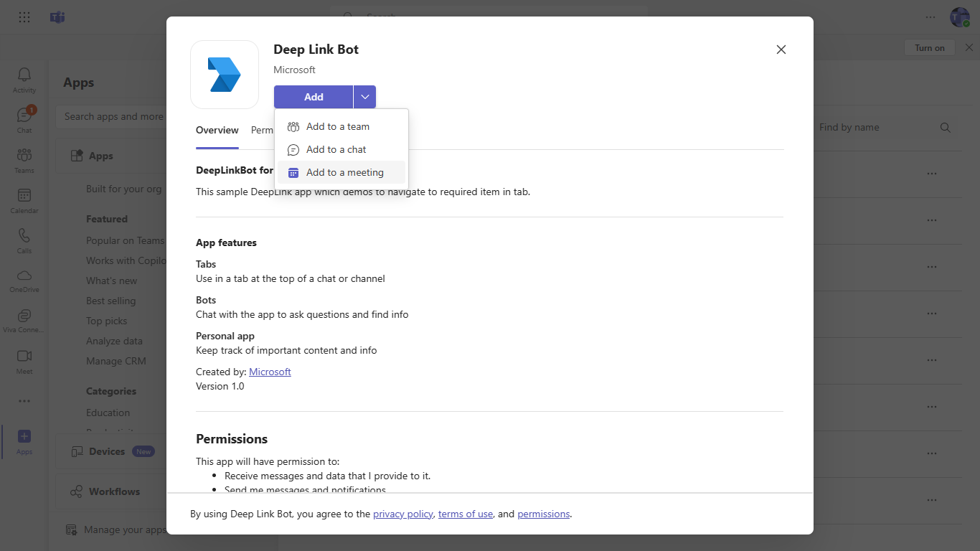Dismiss the Turn on notification banner
The width and height of the screenshot is (980, 551).
[969, 47]
